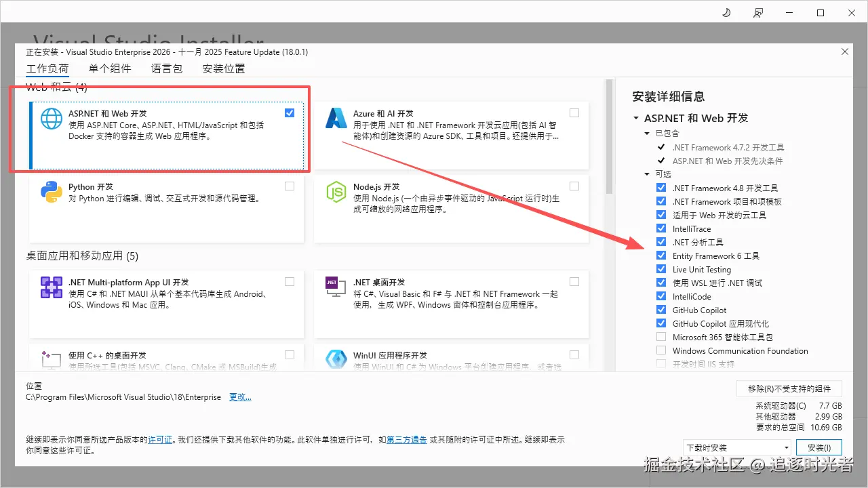
Task: Click the Node.js hexagon icon
Action: point(336,192)
